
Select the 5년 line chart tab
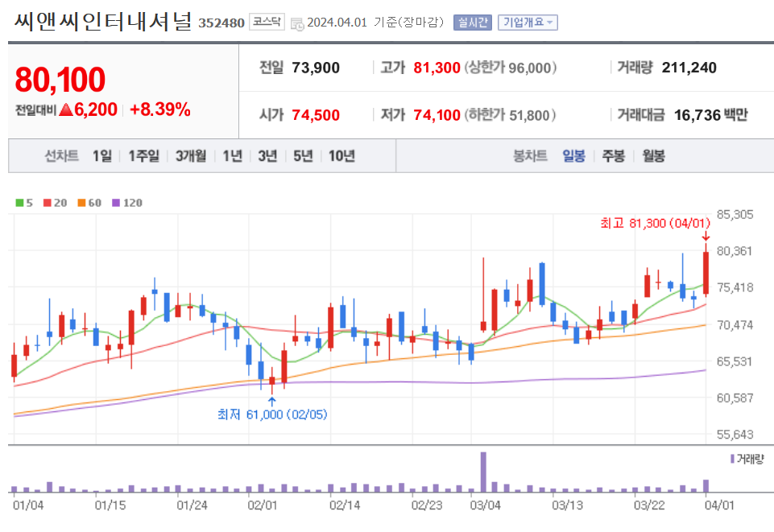pos(303,156)
